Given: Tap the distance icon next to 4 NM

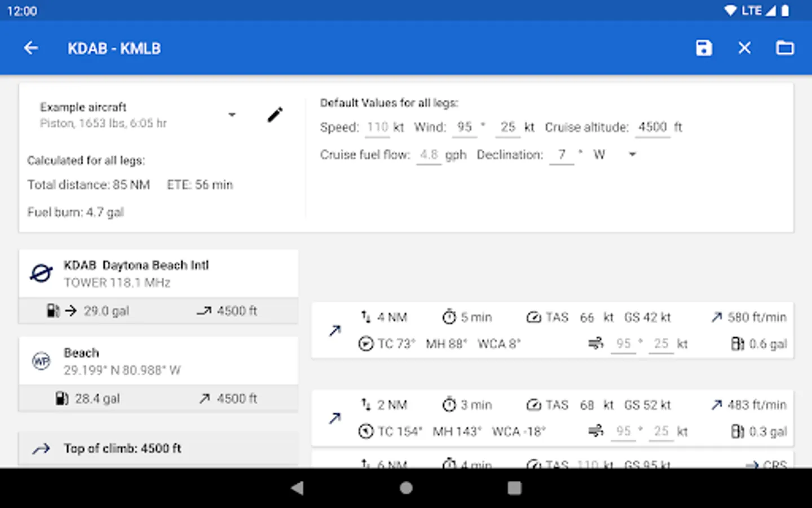Looking at the screenshot, I should (366, 317).
